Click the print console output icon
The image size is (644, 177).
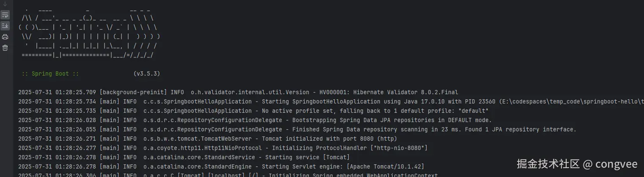(x=5, y=37)
